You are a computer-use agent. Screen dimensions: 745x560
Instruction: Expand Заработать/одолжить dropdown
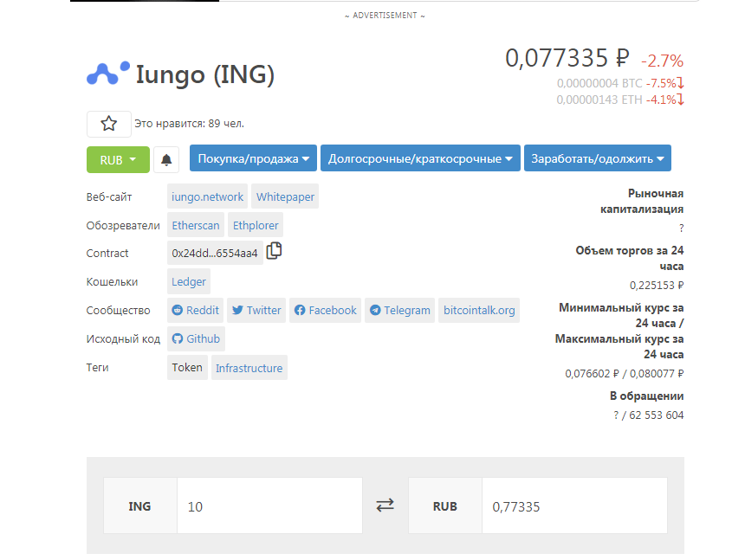coord(598,158)
